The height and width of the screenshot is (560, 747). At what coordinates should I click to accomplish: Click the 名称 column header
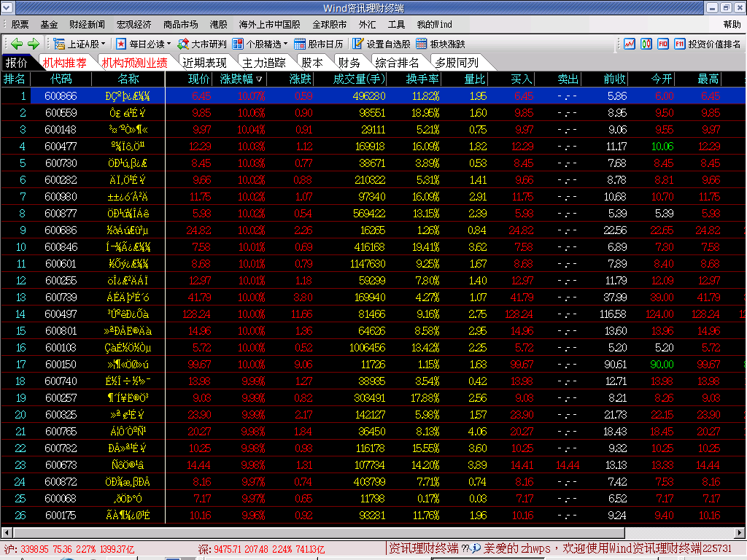click(x=128, y=79)
